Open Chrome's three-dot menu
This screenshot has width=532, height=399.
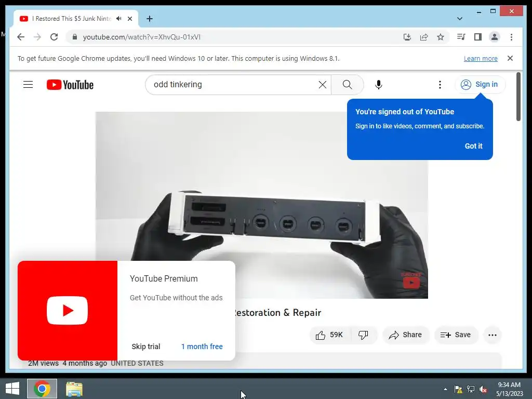(511, 37)
